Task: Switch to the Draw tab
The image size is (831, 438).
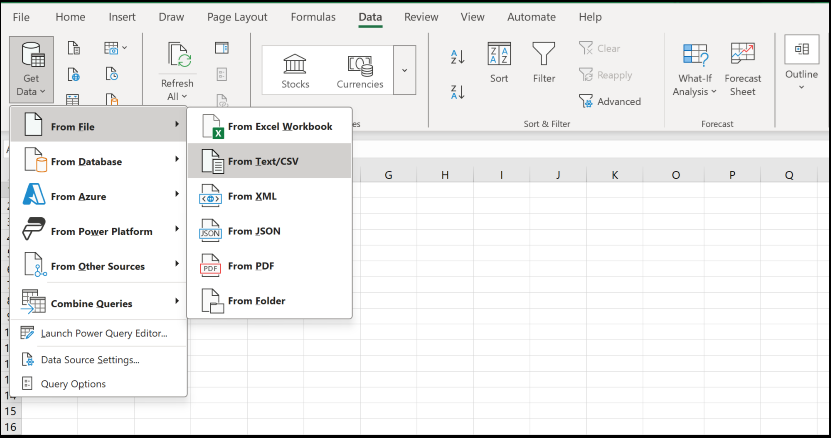Action: [171, 17]
